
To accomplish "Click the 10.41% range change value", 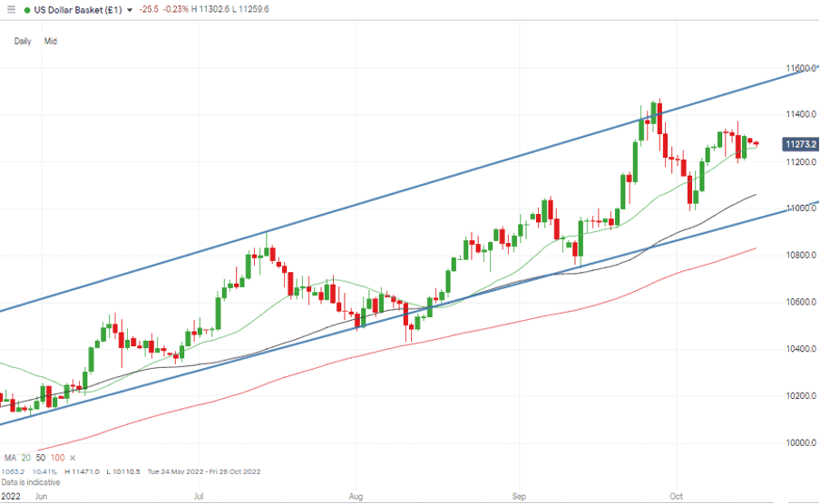I will (x=44, y=472).
